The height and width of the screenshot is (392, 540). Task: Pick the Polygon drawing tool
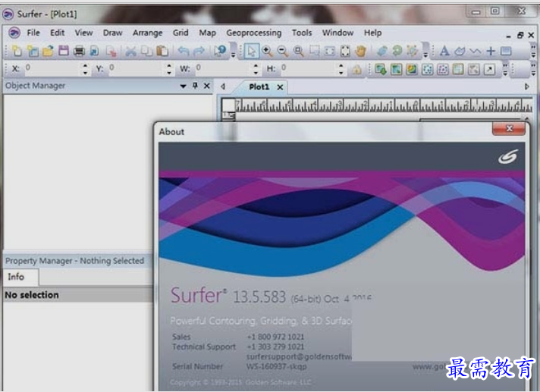coord(460,51)
